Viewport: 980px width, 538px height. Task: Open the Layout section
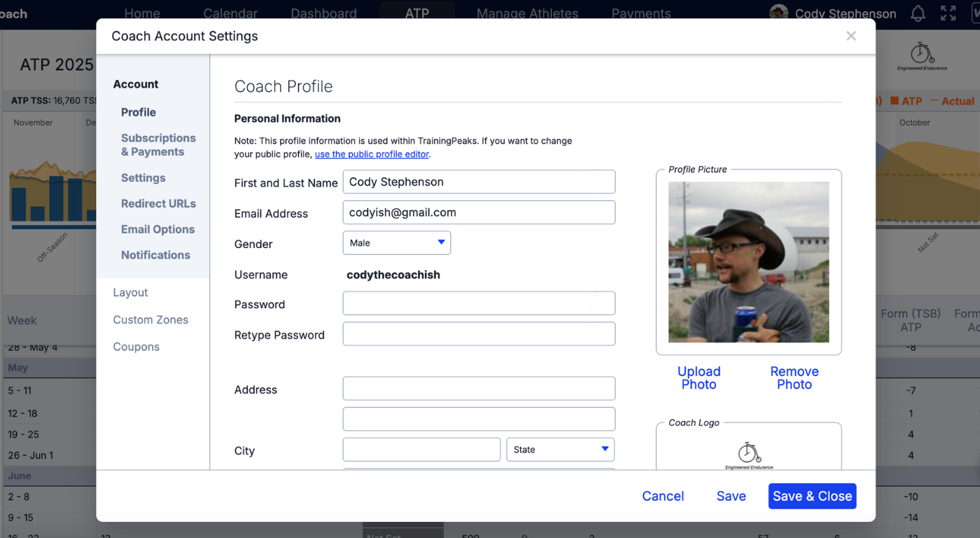click(x=131, y=293)
